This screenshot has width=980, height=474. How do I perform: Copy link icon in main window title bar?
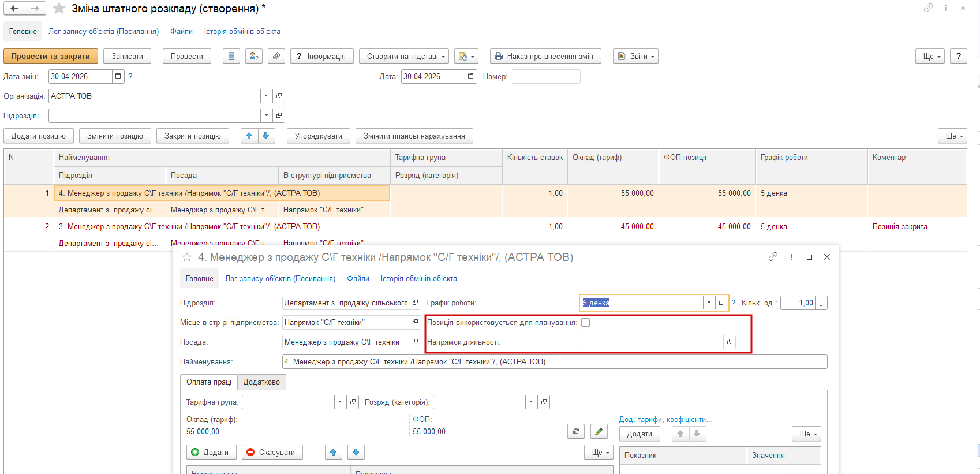click(x=928, y=8)
